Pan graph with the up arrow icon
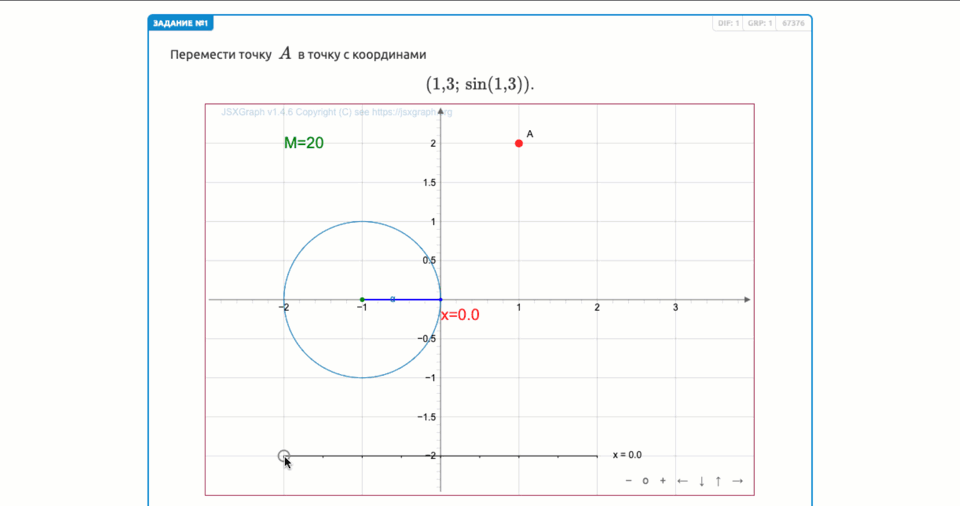960x506 pixels. (718, 481)
